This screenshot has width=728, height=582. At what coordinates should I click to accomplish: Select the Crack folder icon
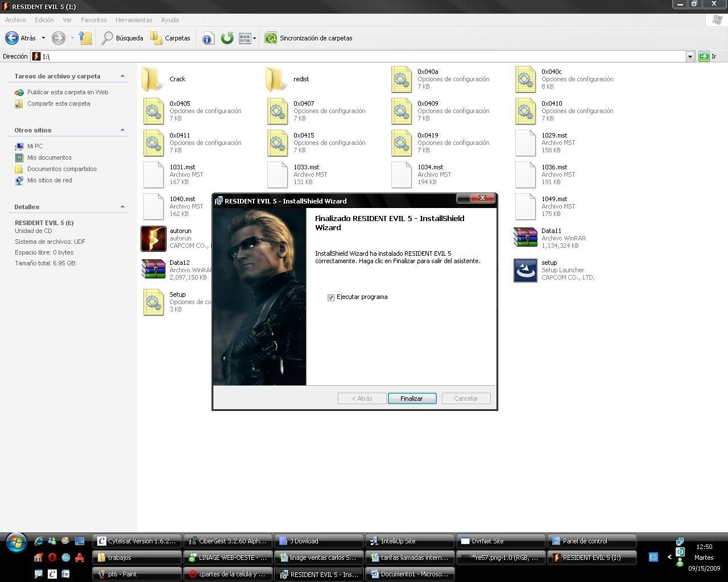tap(153, 79)
